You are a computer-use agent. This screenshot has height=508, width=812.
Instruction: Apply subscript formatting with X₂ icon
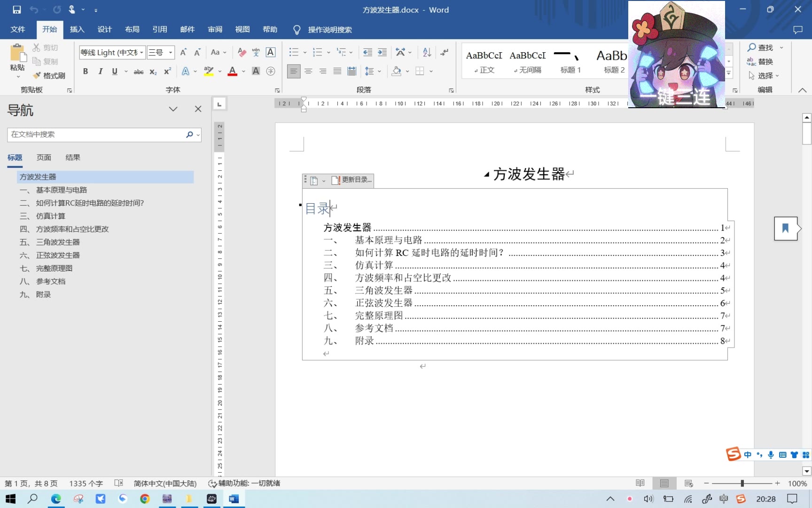[x=152, y=71]
